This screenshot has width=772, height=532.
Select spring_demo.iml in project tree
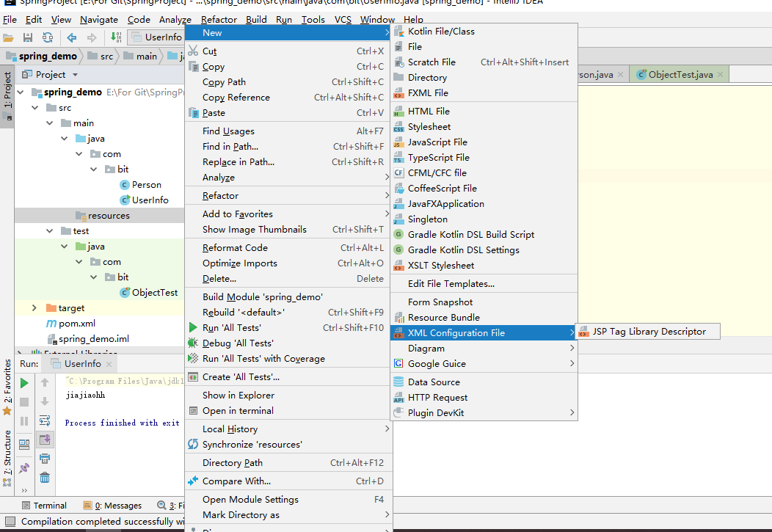[x=89, y=338]
